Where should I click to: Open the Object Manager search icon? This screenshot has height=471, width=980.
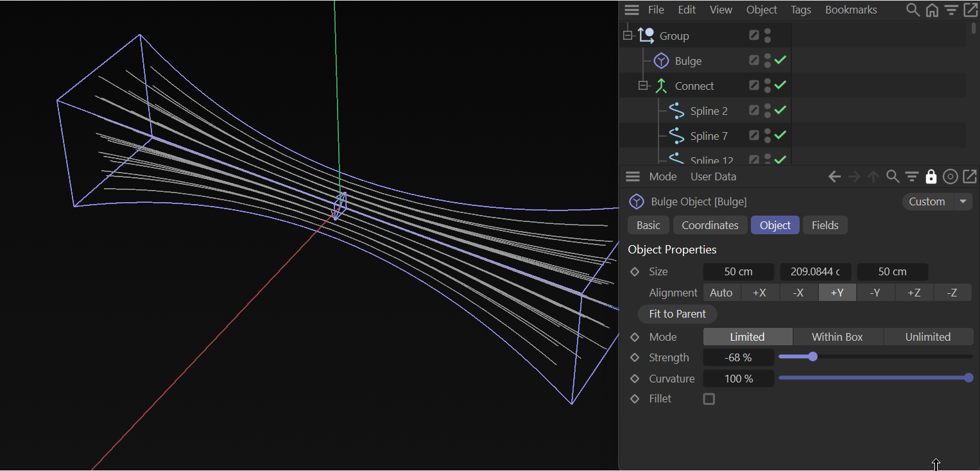[x=912, y=10]
